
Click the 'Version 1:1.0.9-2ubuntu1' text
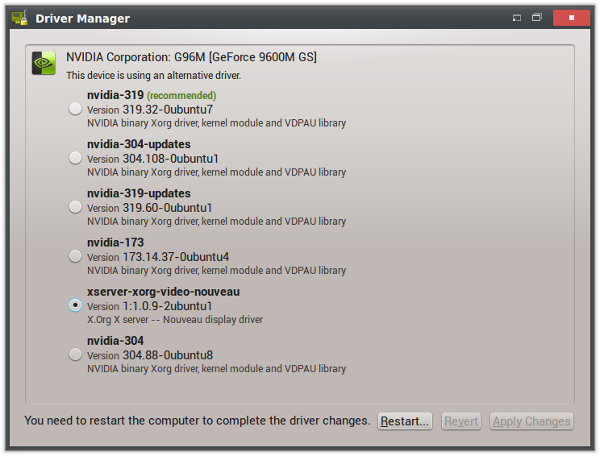click(150, 306)
